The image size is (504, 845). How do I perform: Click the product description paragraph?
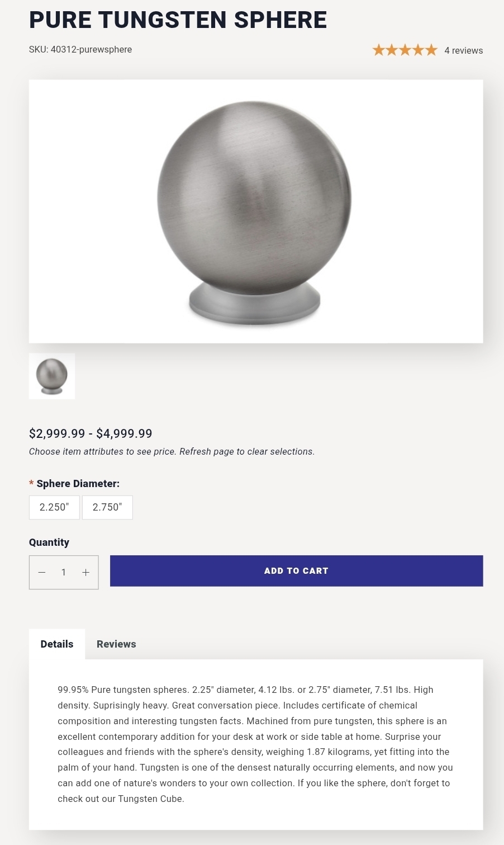[x=255, y=744]
